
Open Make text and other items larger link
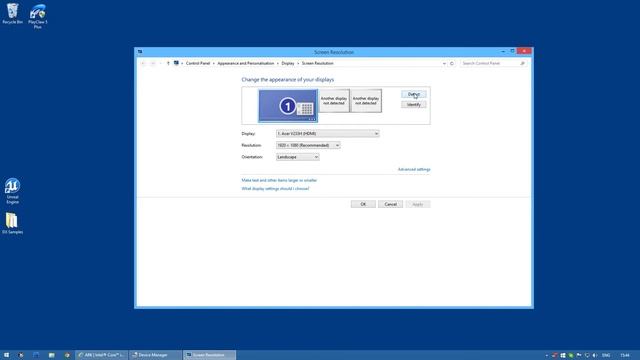point(279,180)
